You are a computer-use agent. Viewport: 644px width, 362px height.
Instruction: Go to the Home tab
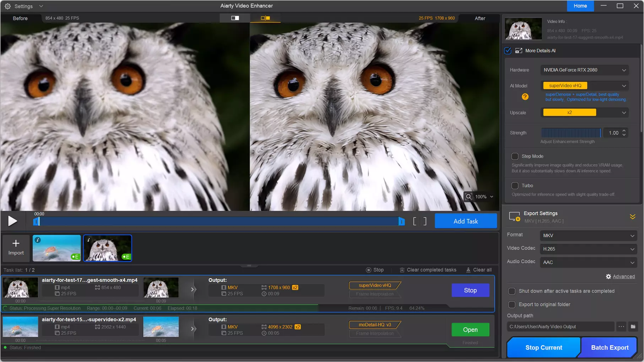click(580, 6)
